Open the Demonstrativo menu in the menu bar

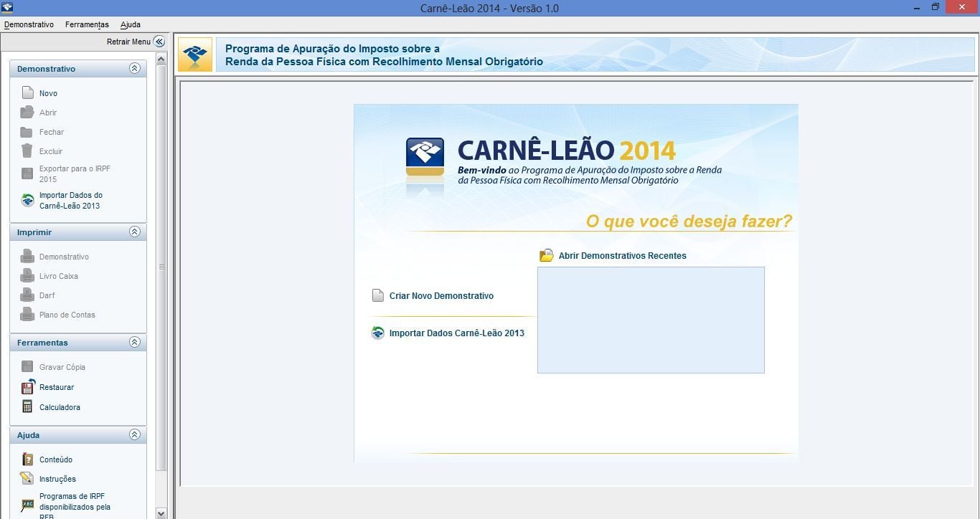pos(29,24)
